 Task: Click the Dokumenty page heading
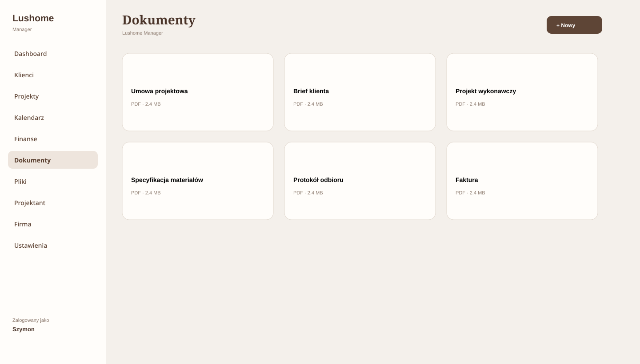(159, 20)
